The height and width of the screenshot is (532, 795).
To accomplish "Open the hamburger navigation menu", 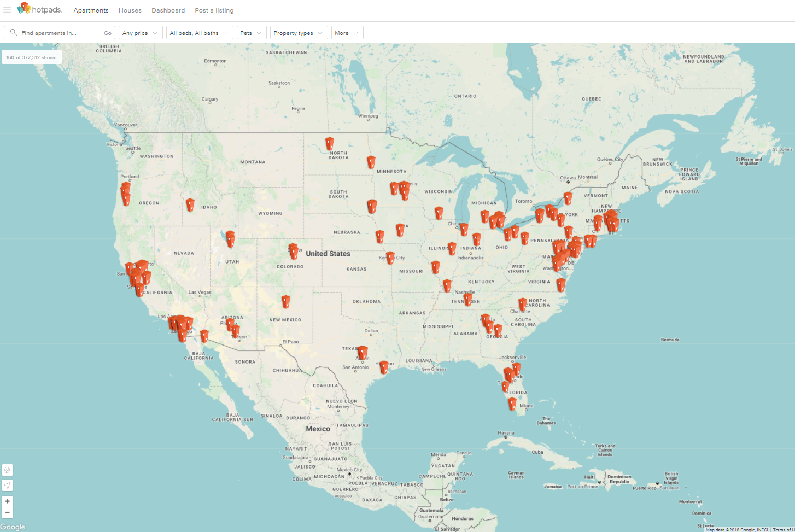I will 7,10.
